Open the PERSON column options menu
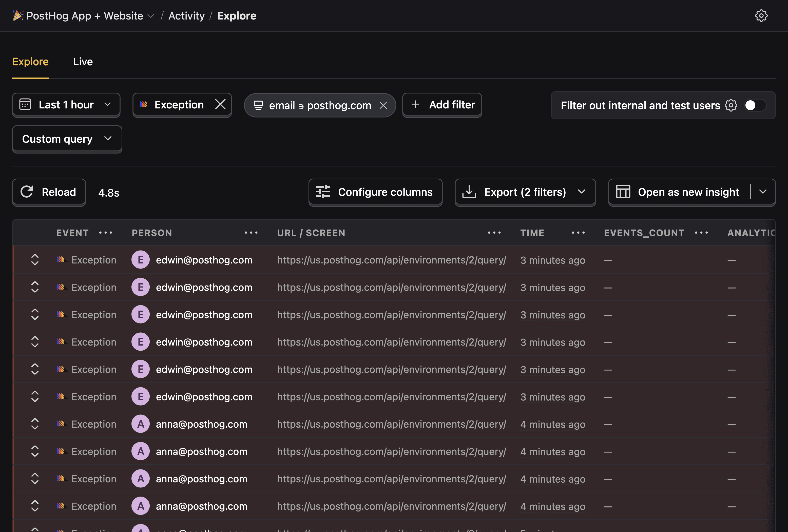 [x=251, y=233]
